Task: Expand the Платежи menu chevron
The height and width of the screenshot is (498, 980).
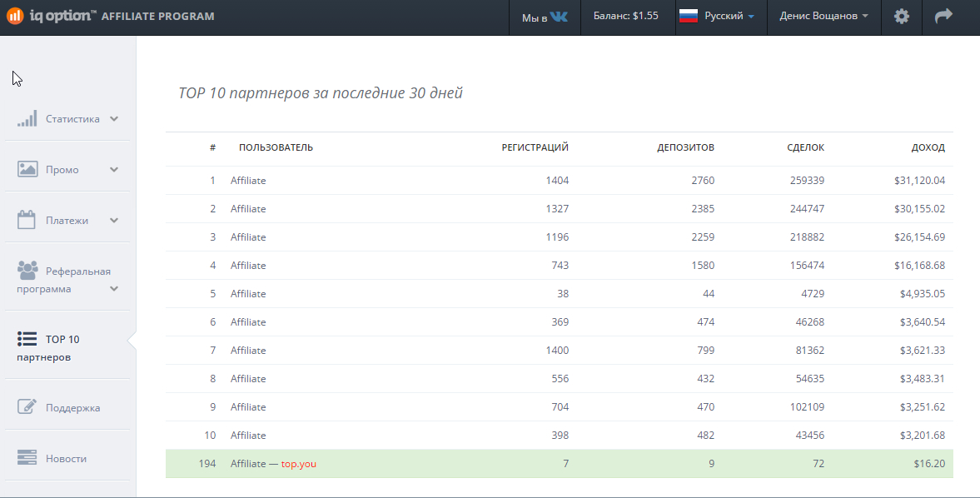Action: 114,220
